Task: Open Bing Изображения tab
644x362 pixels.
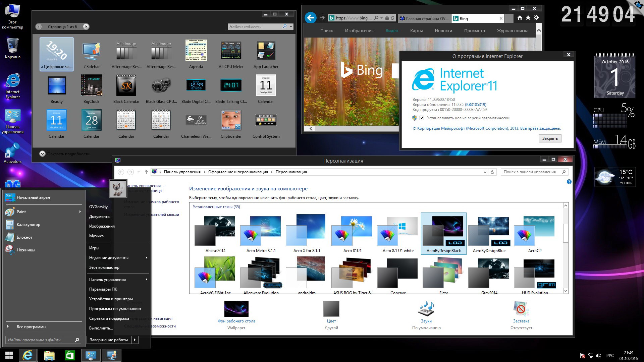Action: click(x=359, y=31)
